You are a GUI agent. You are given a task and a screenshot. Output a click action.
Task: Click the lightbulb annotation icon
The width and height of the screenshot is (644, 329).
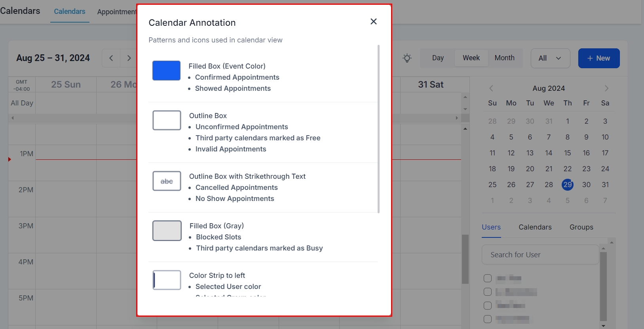[407, 58]
